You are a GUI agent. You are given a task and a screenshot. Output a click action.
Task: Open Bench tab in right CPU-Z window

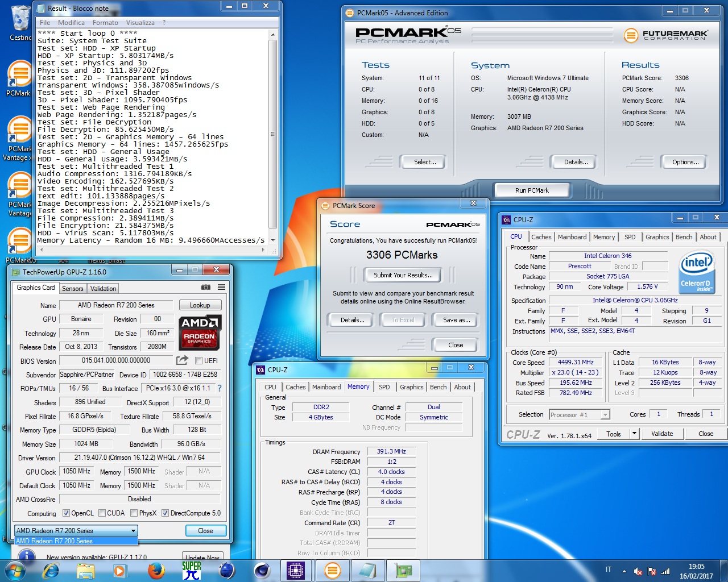[684, 237]
